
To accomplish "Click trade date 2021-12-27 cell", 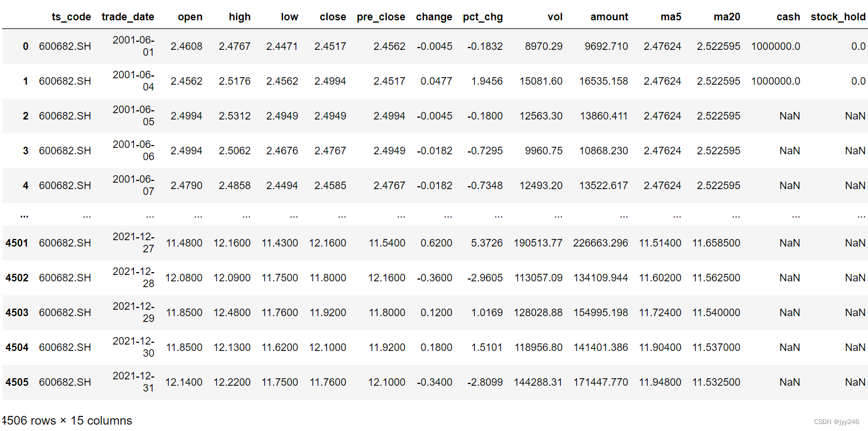I will click(133, 243).
